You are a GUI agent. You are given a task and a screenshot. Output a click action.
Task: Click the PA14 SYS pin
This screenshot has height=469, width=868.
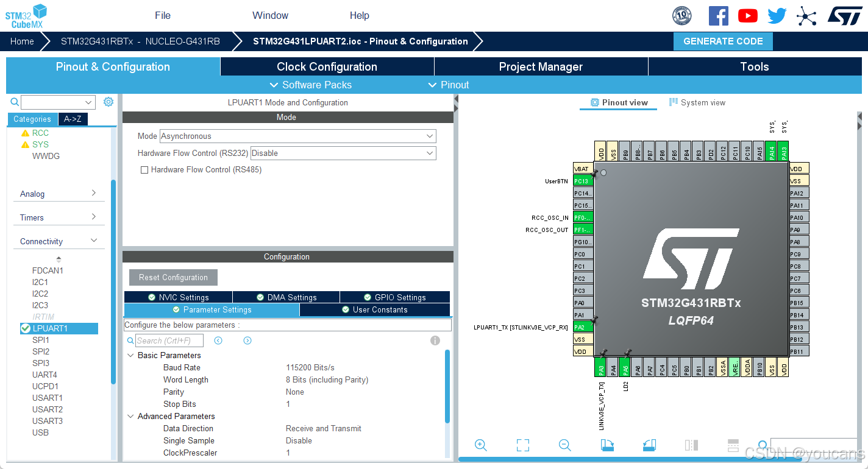(x=771, y=151)
